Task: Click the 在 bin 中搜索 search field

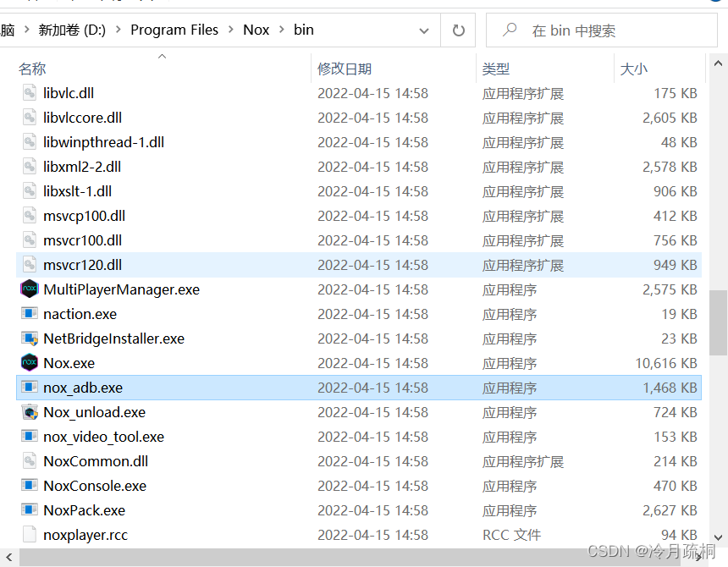Action: tap(602, 30)
